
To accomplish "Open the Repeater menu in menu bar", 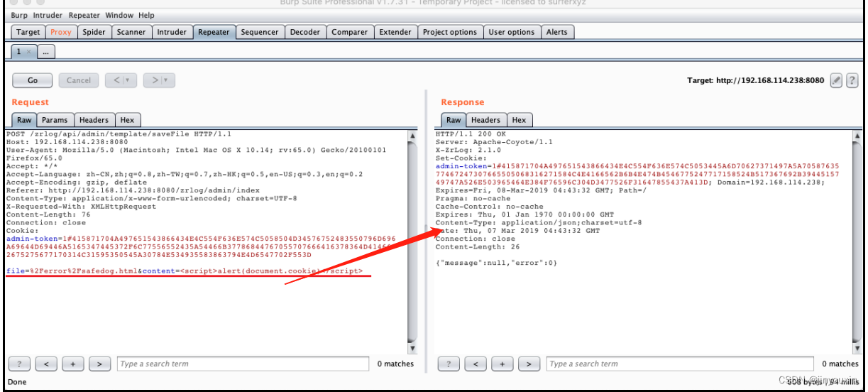I will point(84,15).
